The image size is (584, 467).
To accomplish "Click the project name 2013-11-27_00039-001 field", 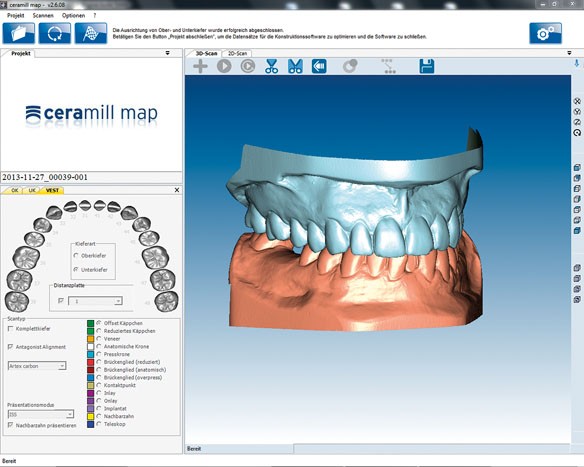I will [x=91, y=177].
